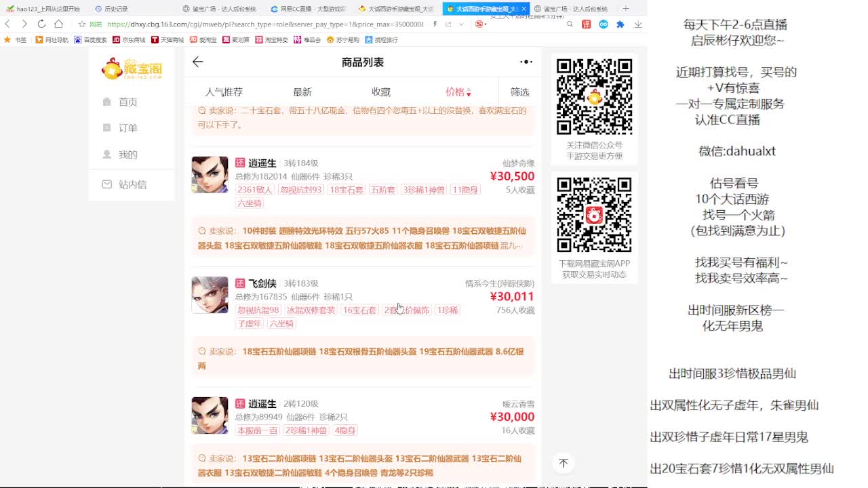
Task: Open the 筛选 filter panel
Action: point(520,92)
